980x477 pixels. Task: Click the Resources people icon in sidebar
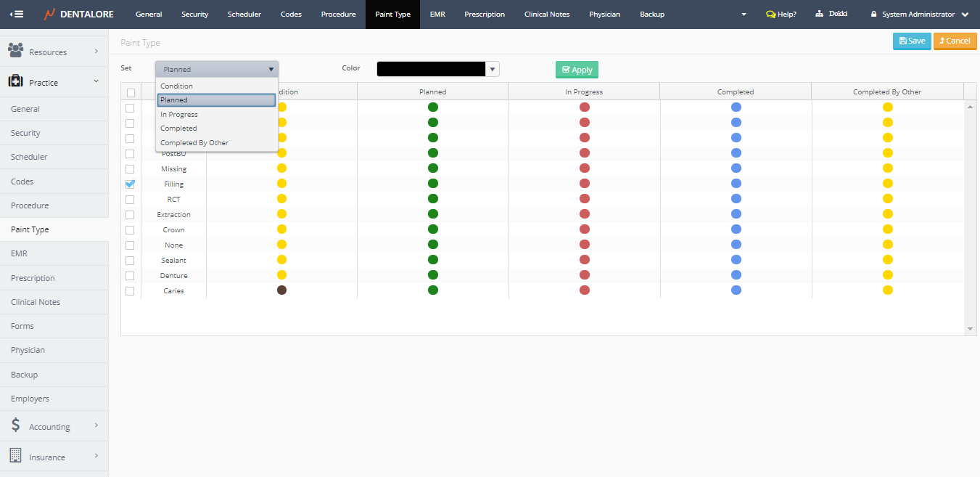coord(15,51)
